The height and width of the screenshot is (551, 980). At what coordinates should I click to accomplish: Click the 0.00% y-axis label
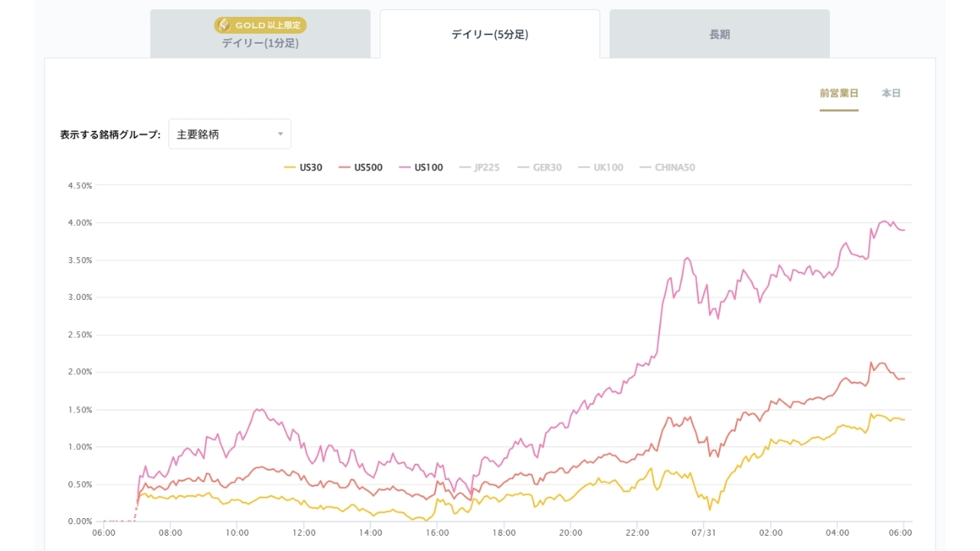click(x=80, y=522)
